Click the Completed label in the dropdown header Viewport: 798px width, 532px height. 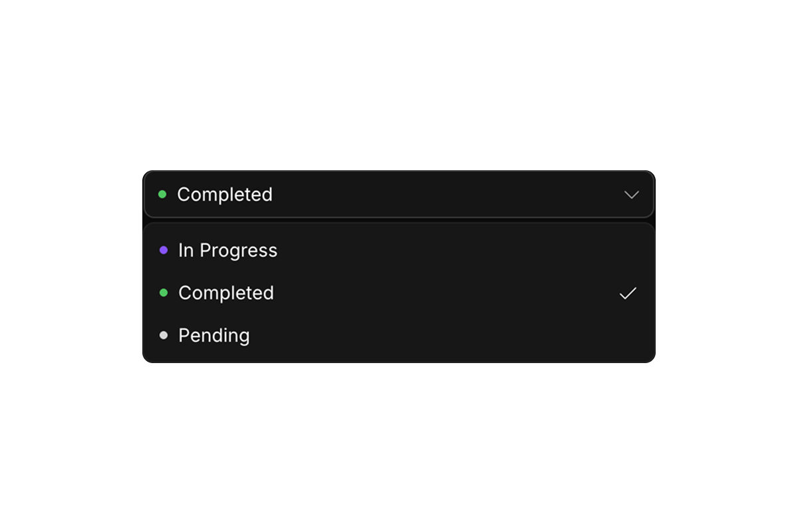click(225, 194)
